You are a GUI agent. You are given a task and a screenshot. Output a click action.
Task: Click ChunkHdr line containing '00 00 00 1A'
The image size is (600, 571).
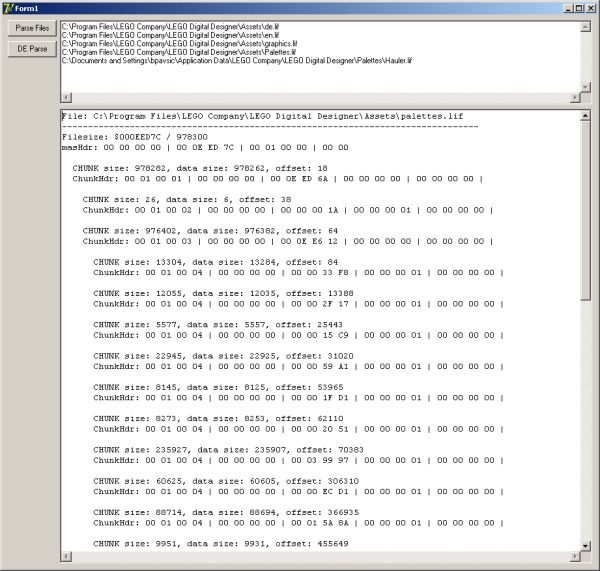[x=288, y=210]
